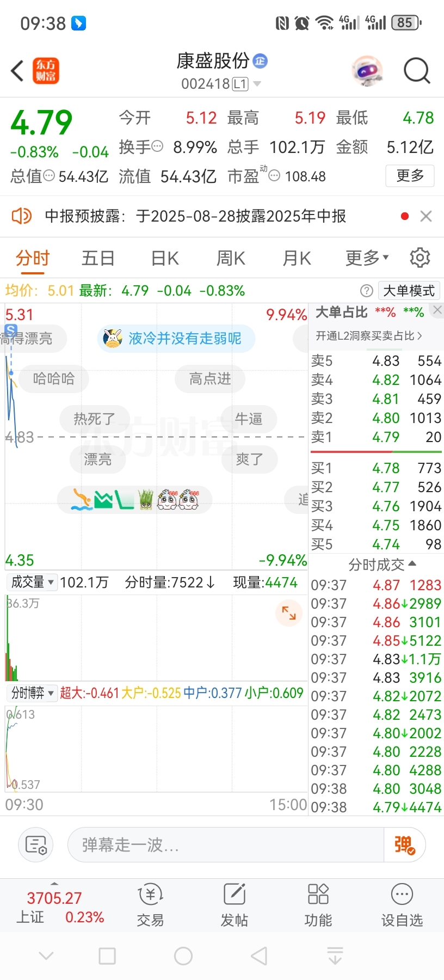Open chart settings gear icon
Screen dimensions: 444x980
[420, 258]
